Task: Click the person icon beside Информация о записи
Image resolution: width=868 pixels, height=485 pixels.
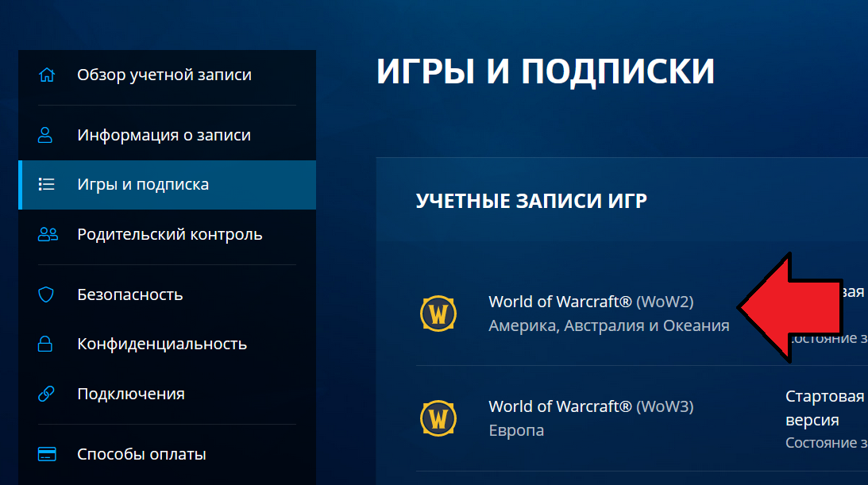Action: (45, 135)
